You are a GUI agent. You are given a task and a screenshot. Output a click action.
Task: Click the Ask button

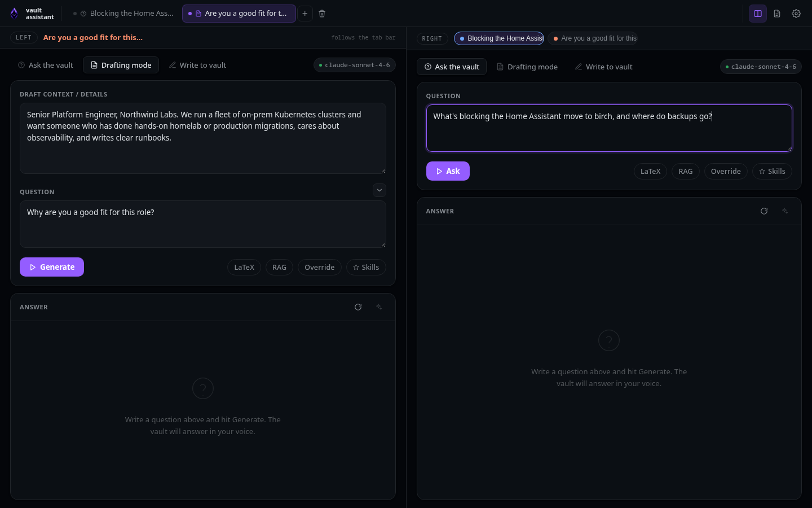click(448, 171)
